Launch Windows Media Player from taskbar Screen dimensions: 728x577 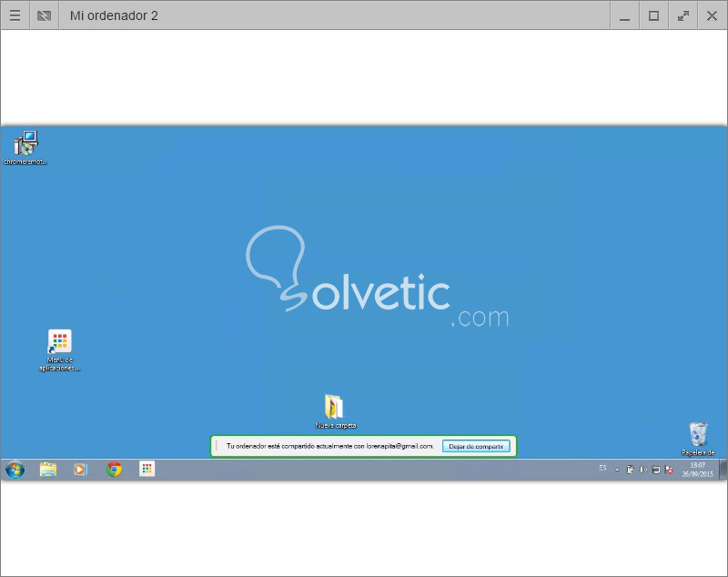point(80,470)
